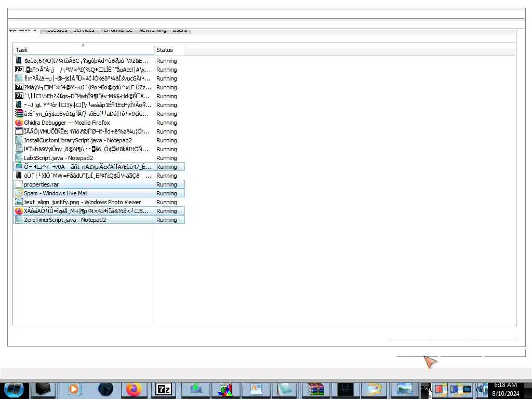Click the Firefox icon on the row starting 'XÂòáAÒ'
The height and width of the screenshot is (399, 532).
(x=19, y=211)
